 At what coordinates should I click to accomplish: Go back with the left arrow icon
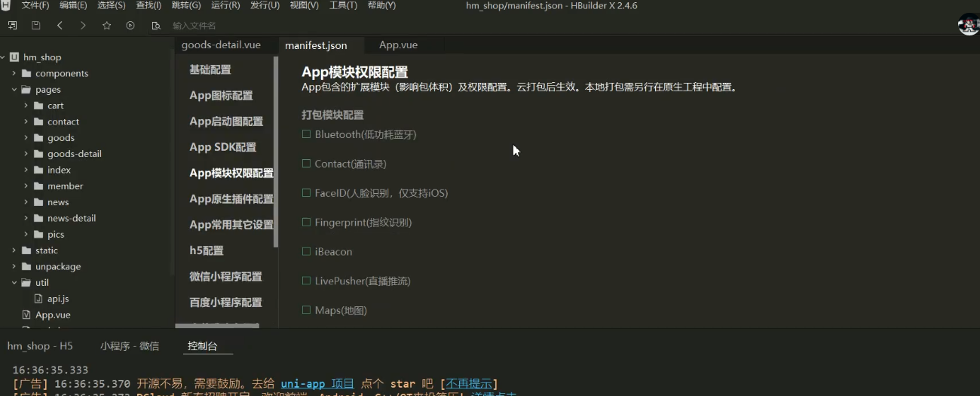coord(60,26)
